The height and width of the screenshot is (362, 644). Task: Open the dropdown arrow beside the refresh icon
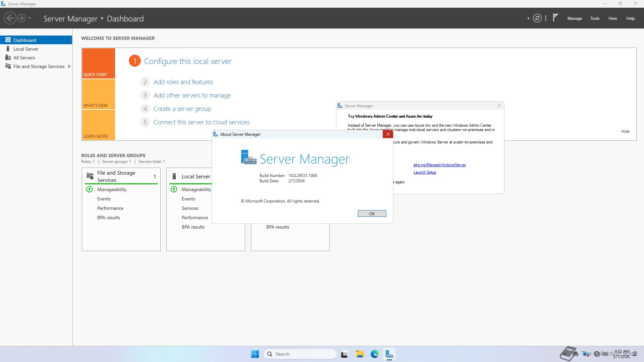tap(528, 18)
